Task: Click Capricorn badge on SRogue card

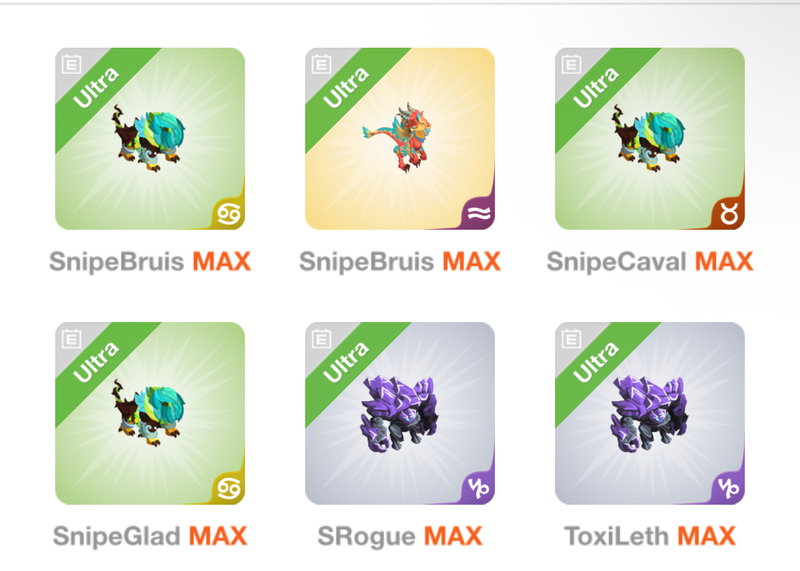Action: pyautogui.click(x=479, y=489)
